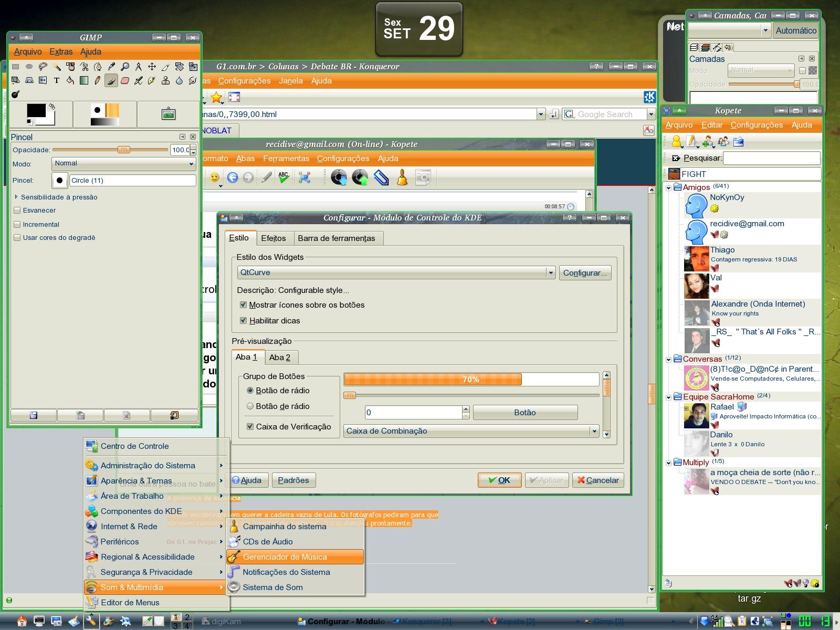The image size is (840, 630).
Task: Collapse the Amigos contact group
Action: coord(669,187)
